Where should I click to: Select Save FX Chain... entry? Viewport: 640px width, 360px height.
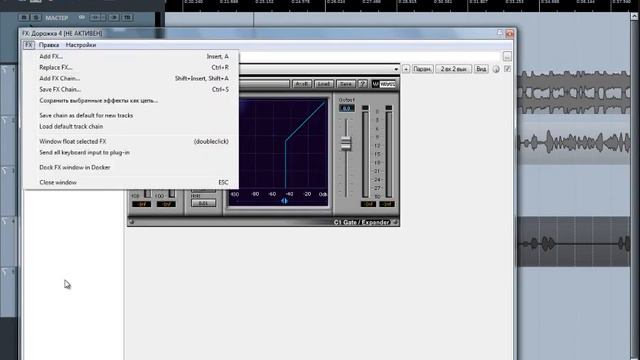tap(131, 89)
